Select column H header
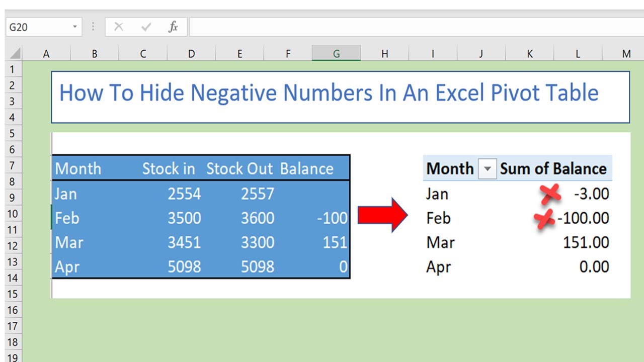Image resolution: width=644 pixels, height=362 pixels. 384,53
